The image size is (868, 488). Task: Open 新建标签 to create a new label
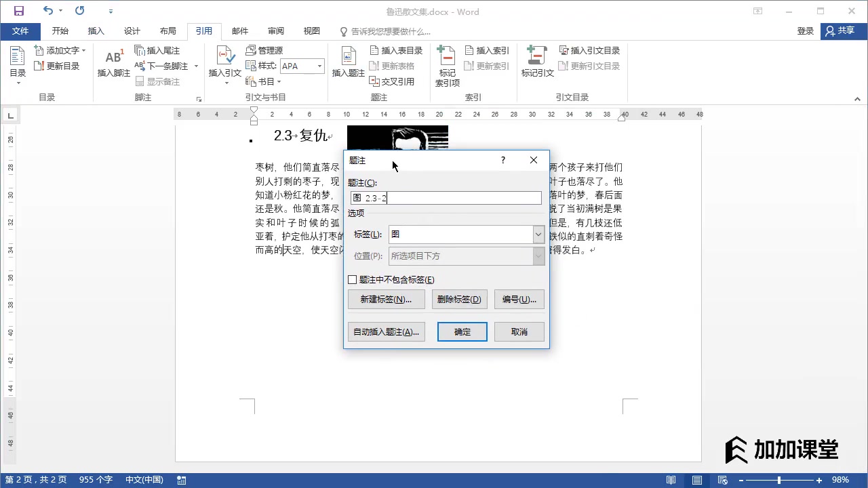pos(386,299)
